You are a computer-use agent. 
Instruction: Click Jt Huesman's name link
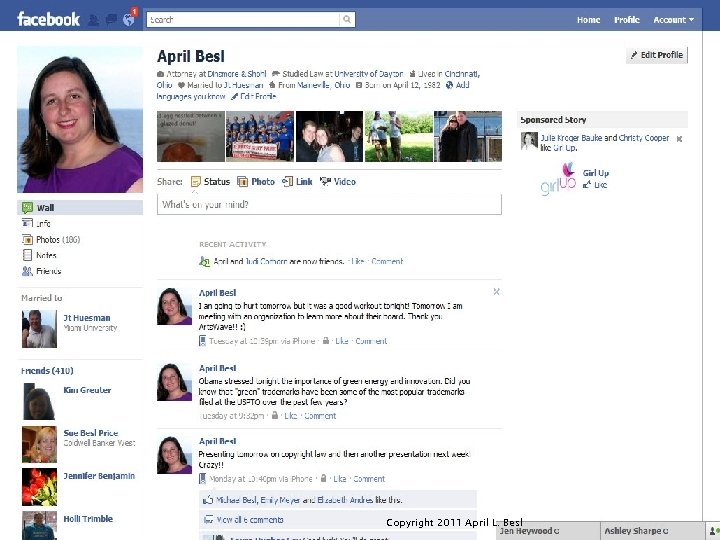coord(87,318)
